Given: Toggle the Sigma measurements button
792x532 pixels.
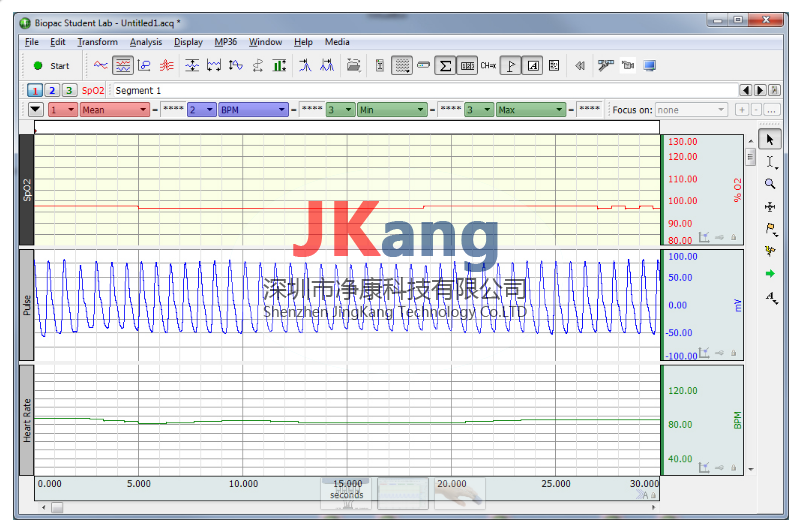Looking at the screenshot, I should pos(445,65).
